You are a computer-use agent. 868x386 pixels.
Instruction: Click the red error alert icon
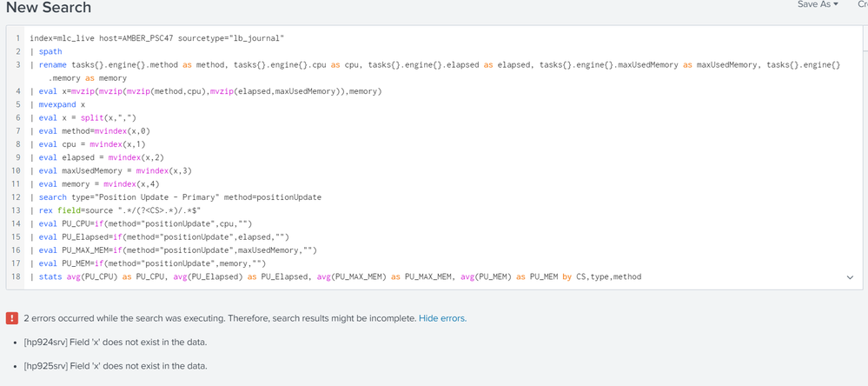click(x=11, y=318)
